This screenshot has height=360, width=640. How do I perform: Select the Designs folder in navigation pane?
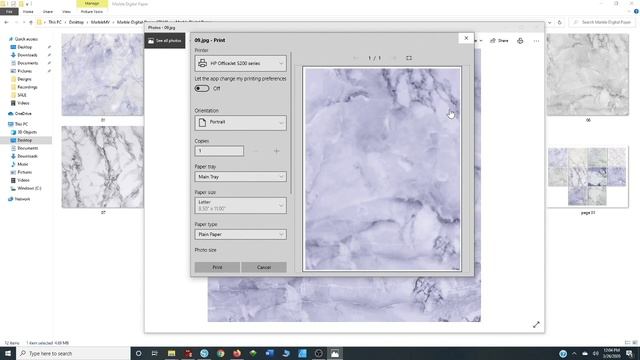(x=24, y=79)
